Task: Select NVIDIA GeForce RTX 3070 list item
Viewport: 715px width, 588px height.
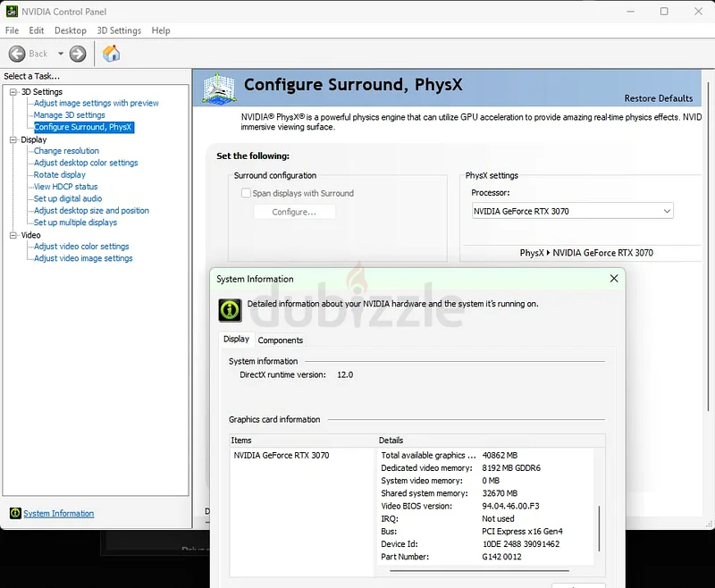Action: pos(282,456)
